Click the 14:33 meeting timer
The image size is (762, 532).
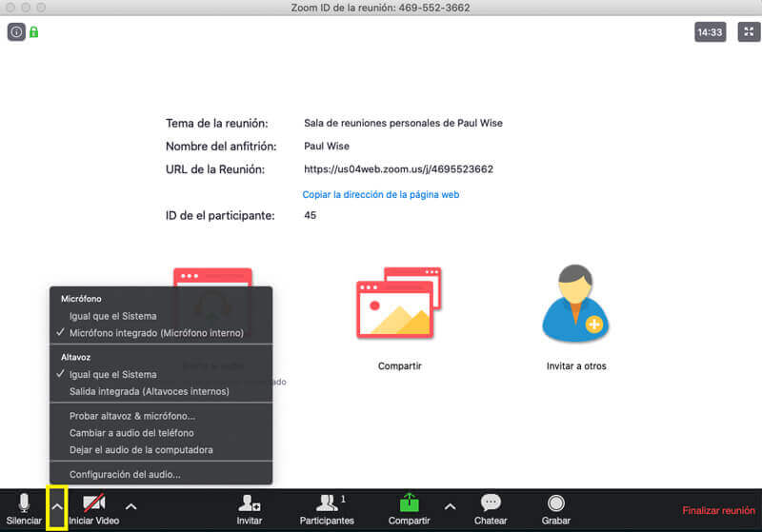click(x=710, y=32)
